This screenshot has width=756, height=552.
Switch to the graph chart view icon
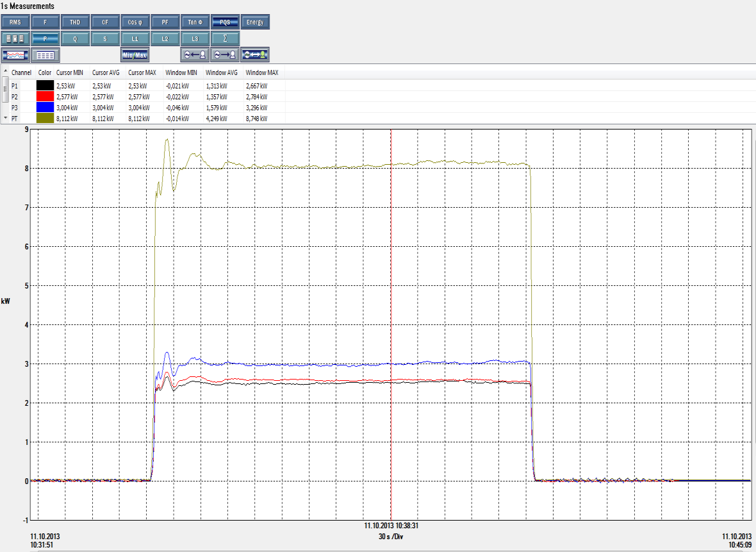click(x=15, y=55)
